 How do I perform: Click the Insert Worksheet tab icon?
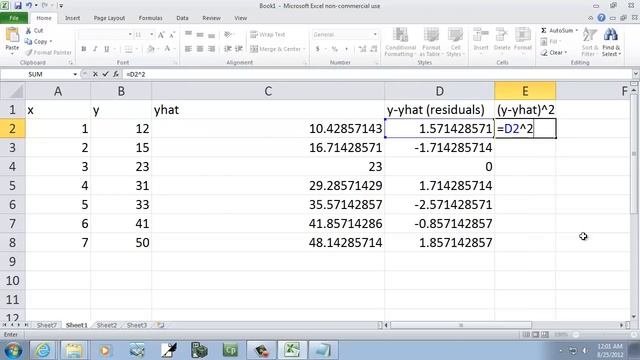pyautogui.click(x=160, y=325)
